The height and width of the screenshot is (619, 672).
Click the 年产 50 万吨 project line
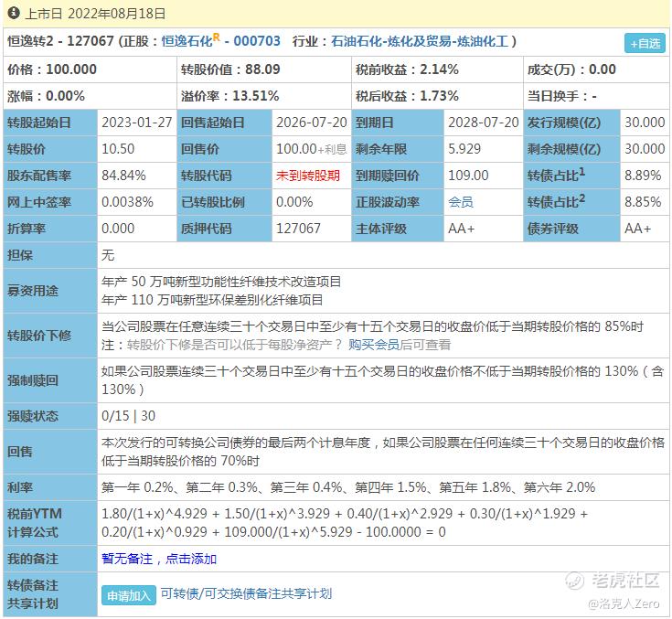coord(221,282)
